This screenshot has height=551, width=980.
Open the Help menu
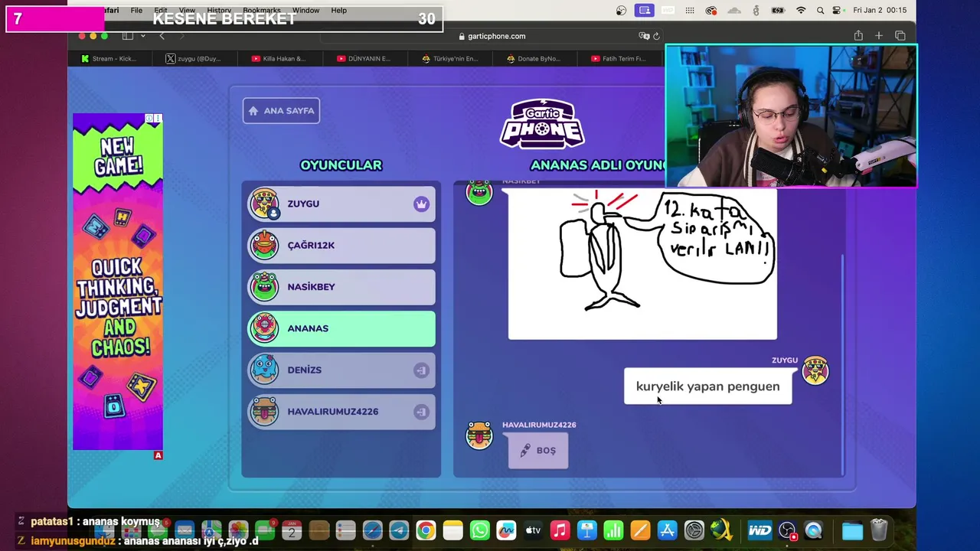click(x=339, y=10)
